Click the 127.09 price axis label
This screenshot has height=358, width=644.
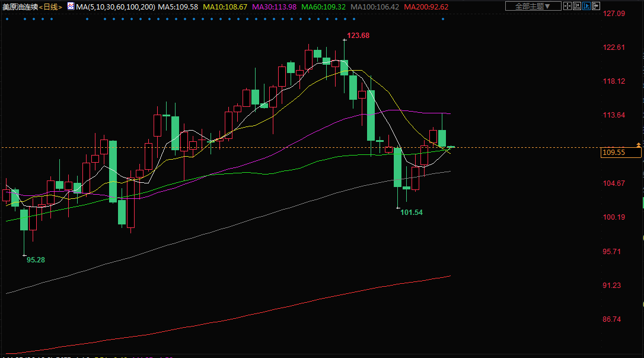click(614, 14)
